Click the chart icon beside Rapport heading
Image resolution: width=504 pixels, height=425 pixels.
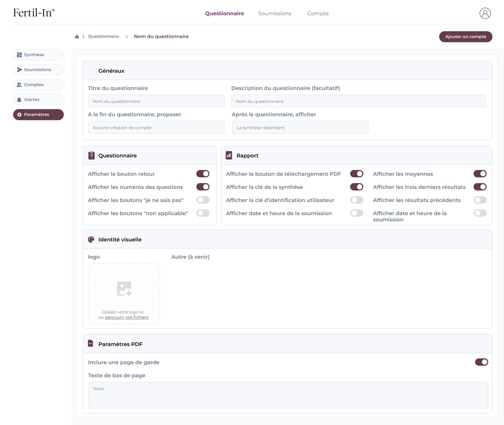[229, 156]
